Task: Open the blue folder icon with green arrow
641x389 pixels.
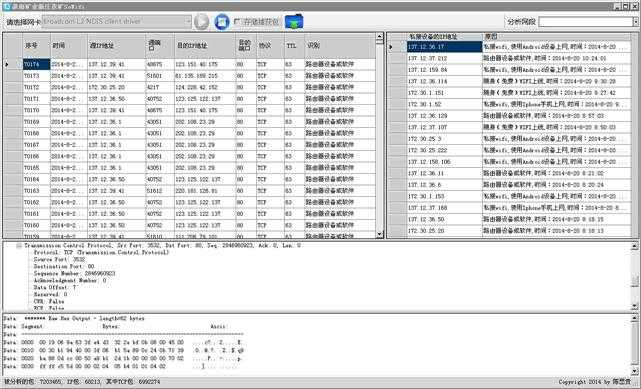Action: pyautogui.click(x=294, y=22)
